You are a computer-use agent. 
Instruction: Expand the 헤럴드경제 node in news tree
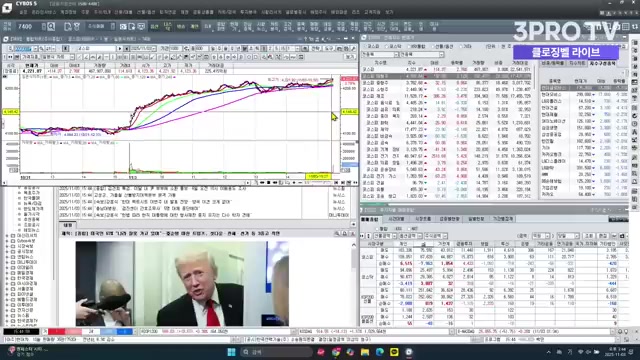click(x=7, y=299)
